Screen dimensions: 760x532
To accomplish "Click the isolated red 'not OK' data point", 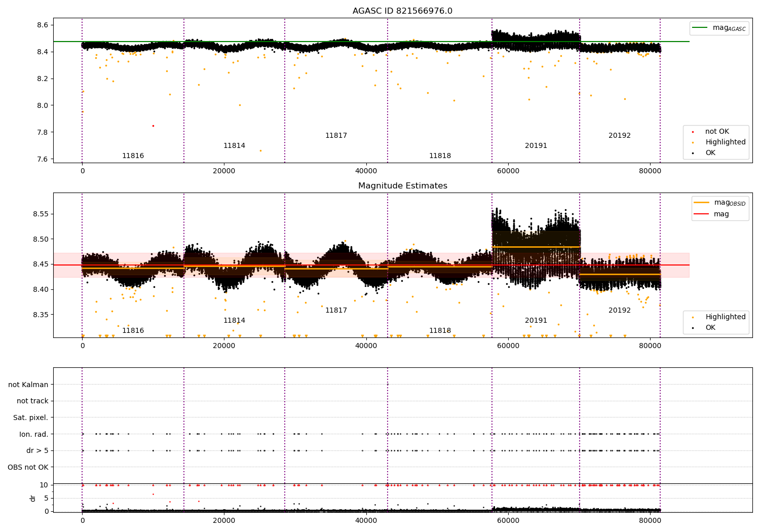I will [153, 126].
